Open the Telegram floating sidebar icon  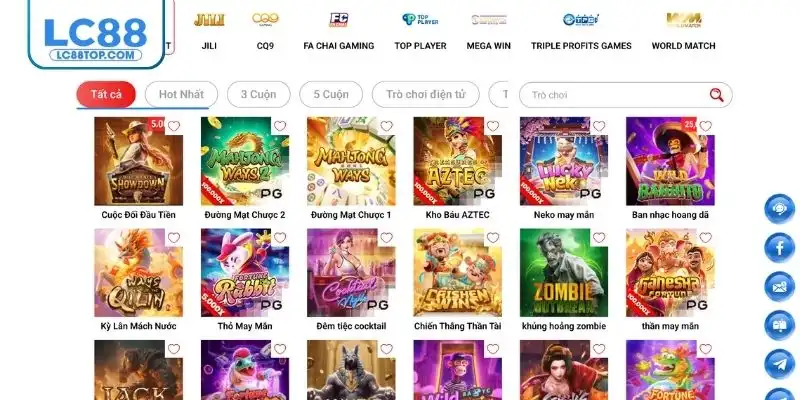click(780, 364)
